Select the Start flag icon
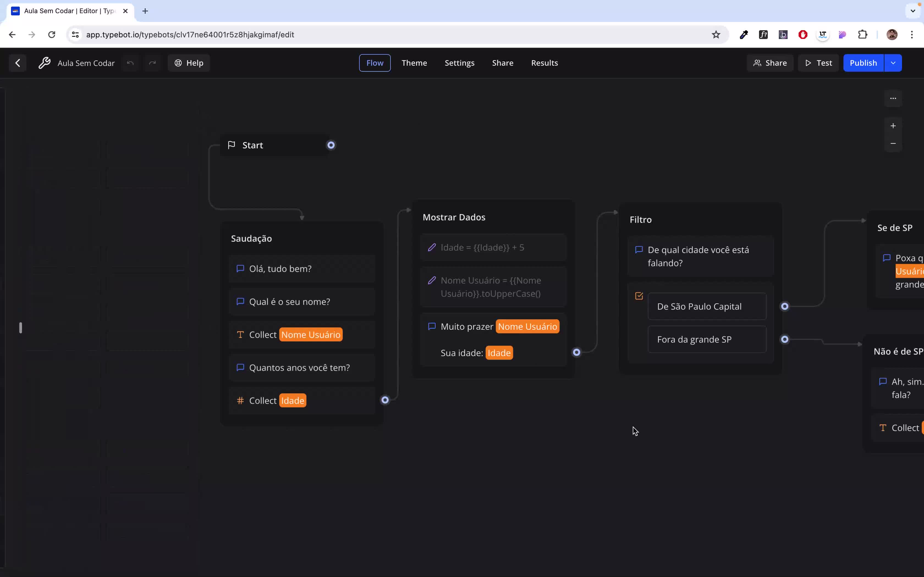Viewport: 924px width, 577px height. coord(231,145)
